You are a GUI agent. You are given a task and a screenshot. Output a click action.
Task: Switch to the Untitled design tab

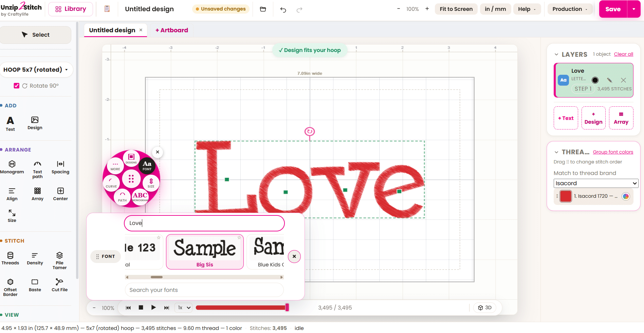click(112, 30)
